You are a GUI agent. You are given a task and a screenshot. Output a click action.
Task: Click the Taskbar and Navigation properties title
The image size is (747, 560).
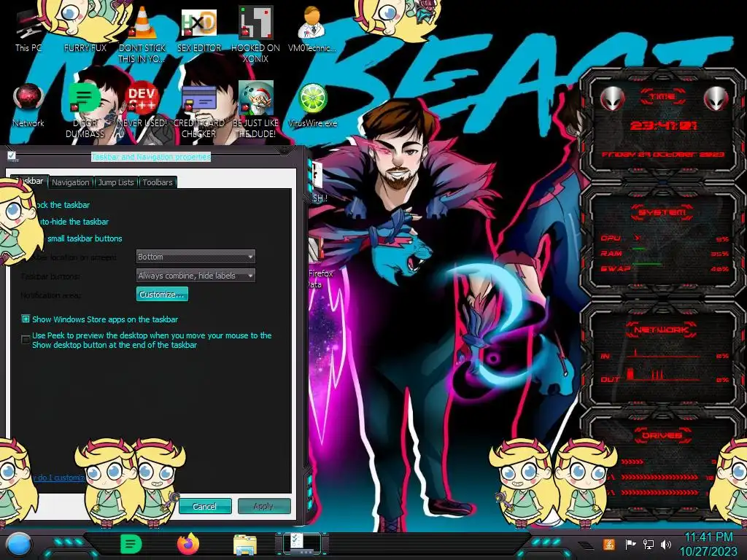pyautogui.click(x=150, y=157)
